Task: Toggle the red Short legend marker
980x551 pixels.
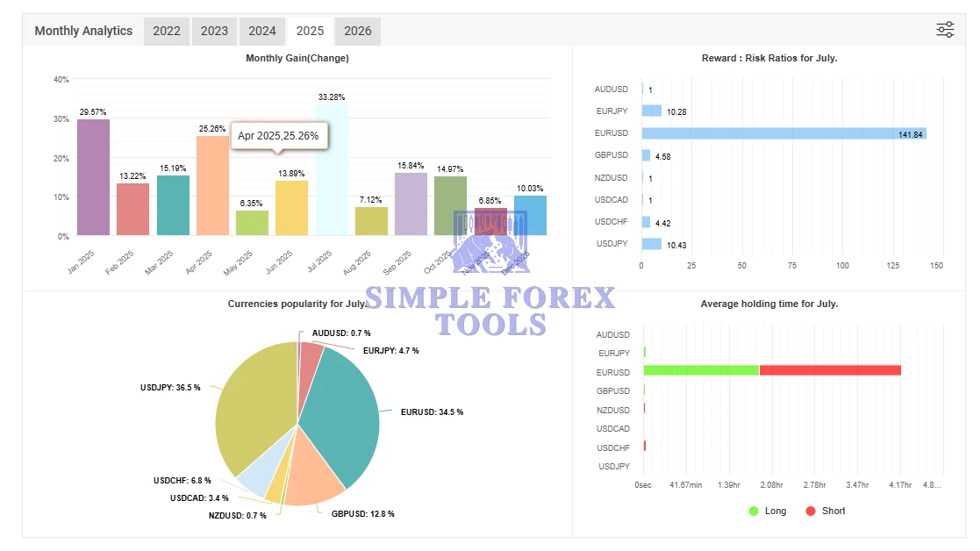Action: click(x=811, y=511)
